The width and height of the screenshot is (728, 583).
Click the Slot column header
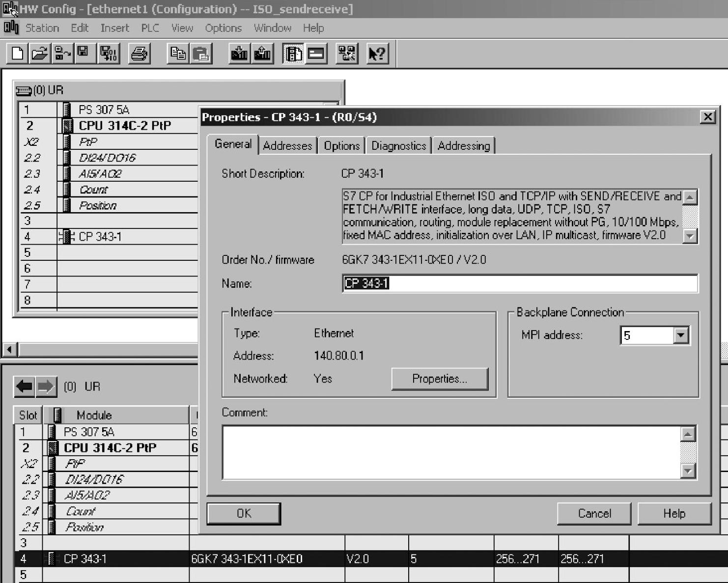click(x=28, y=416)
